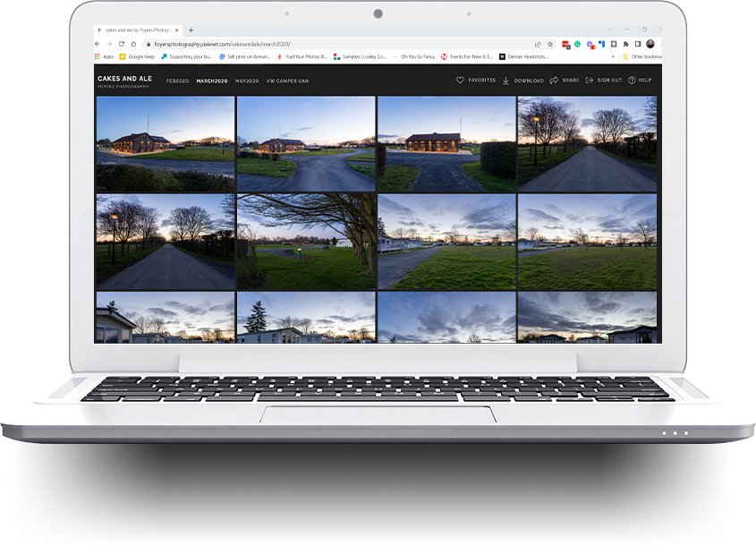Viewport: 756px width, 545px height.
Task: Bookmark page with the star icon
Action: [550, 44]
